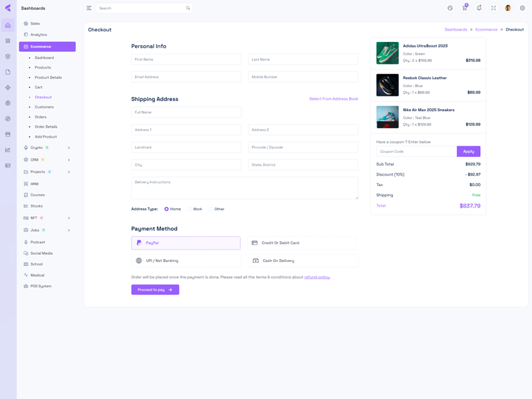This screenshot has width=532, height=399.
Task: Click the hamburger menu toggle icon
Action: 89,8
